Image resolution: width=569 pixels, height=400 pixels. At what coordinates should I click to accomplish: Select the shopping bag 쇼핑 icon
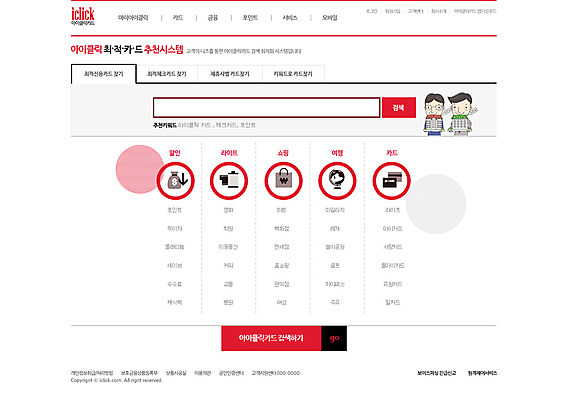283,181
